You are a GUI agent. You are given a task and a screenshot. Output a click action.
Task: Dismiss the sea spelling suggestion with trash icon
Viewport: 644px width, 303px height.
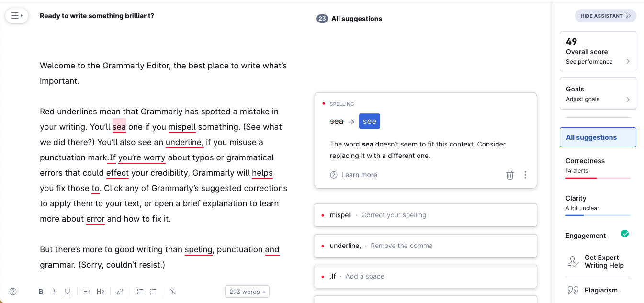(510, 175)
